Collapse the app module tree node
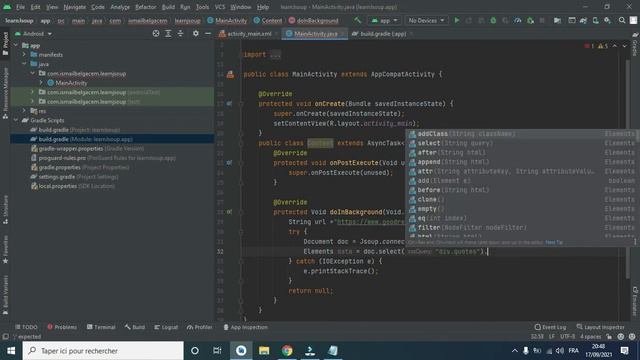This screenshot has height=360, width=640. click(16, 45)
